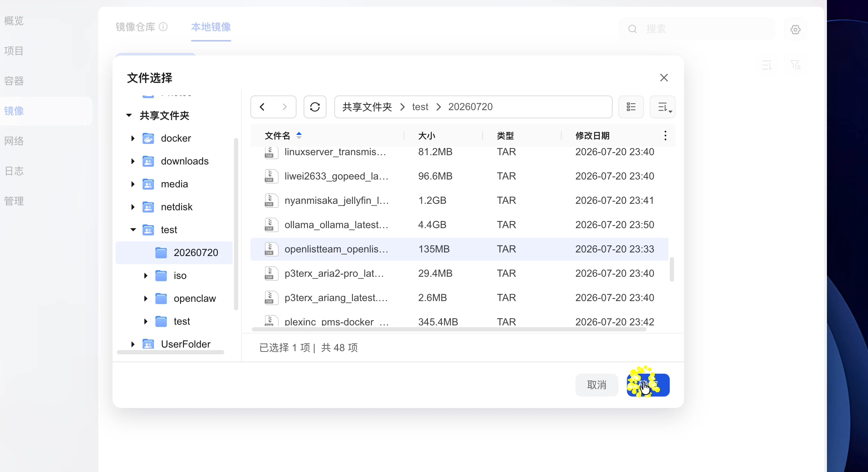
Task: Click the file list vertical scrollbar
Action: click(x=672, y=269)
